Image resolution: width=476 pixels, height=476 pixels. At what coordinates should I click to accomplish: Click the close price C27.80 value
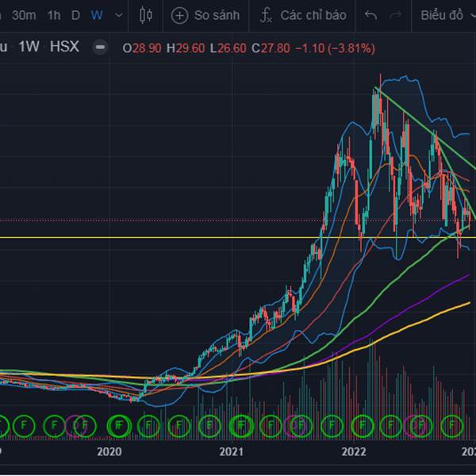point(271,48)
